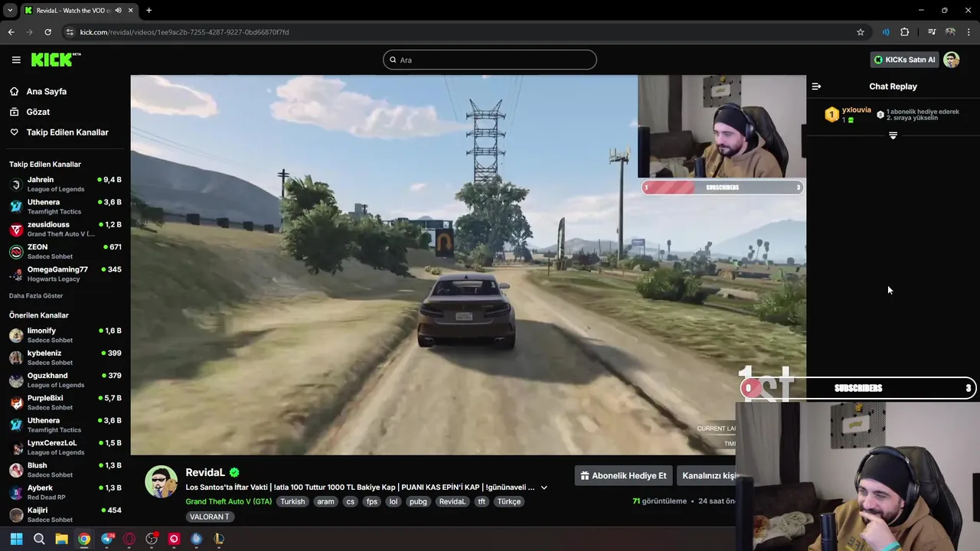Go back in browser
The width and height of the screenshot is (980, 551).
(x=11, y=32)
